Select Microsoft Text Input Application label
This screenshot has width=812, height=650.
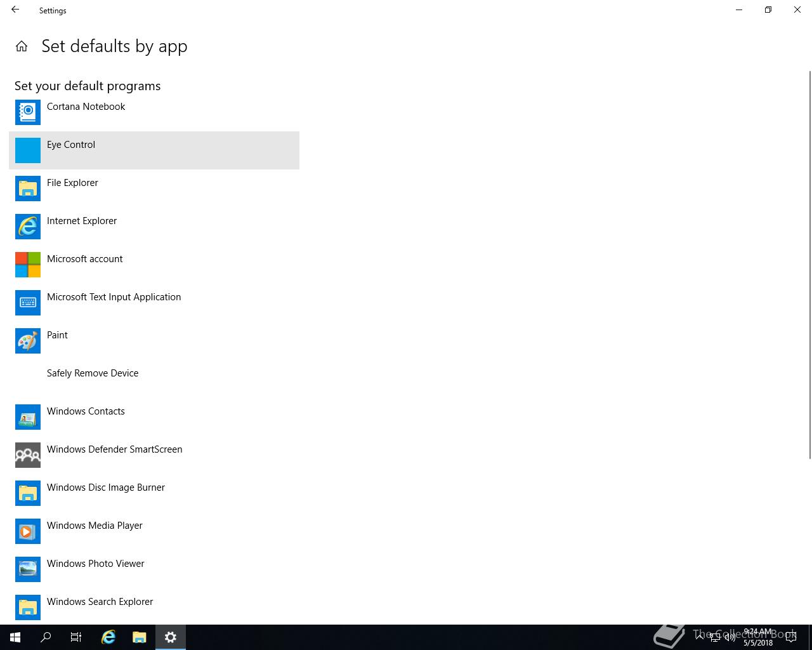pyautogui.click(x=114, y=297)
